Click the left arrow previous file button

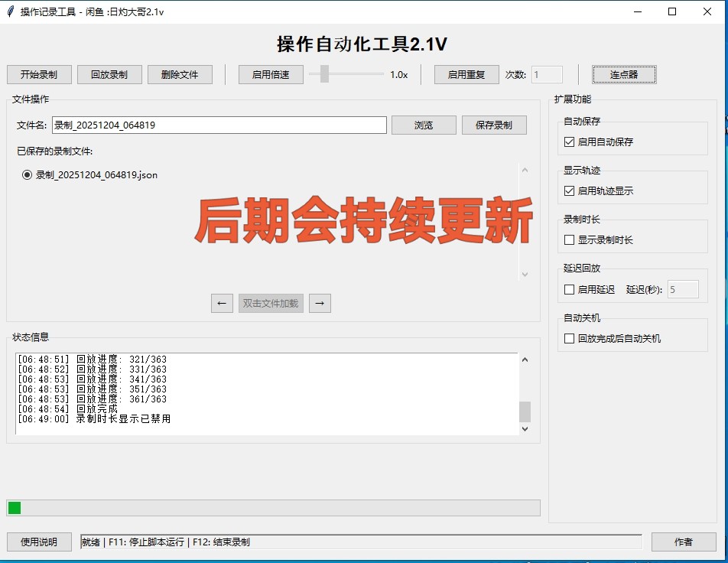pos(222,304)
